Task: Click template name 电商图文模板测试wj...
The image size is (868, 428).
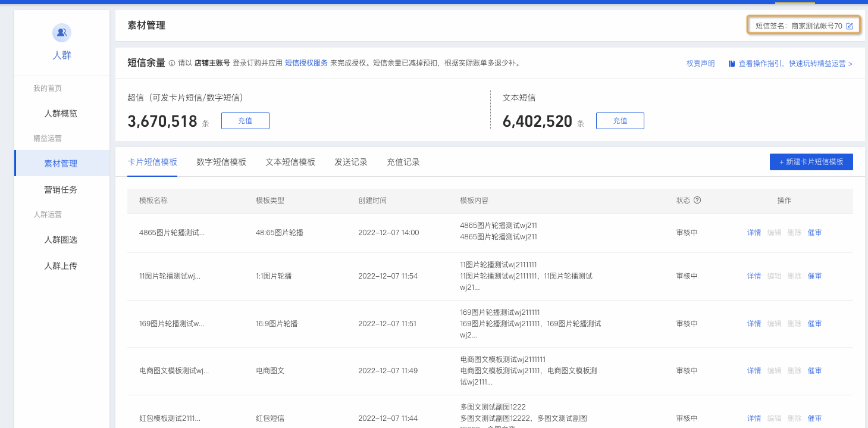Action: tap(174, 371)
